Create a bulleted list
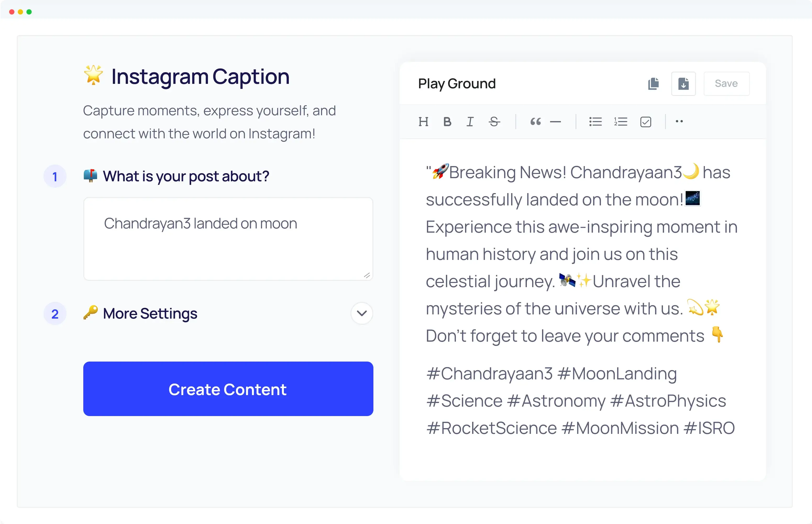 (595, 122)
